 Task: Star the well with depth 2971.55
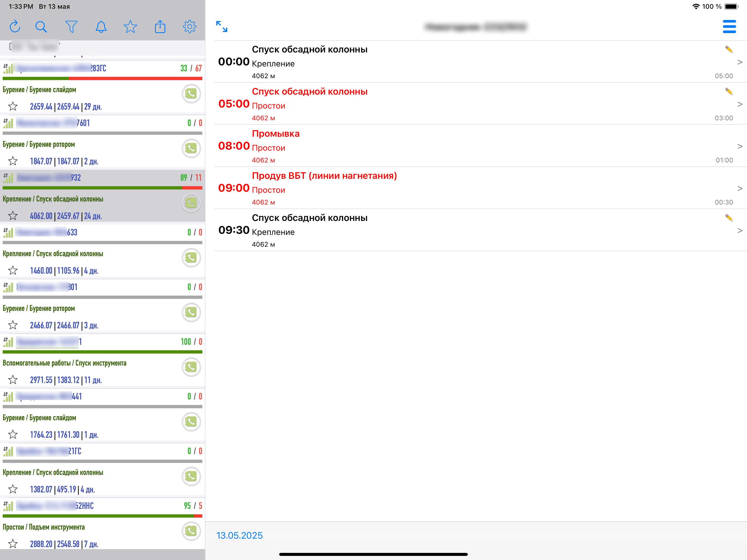[x=13, y=380]
